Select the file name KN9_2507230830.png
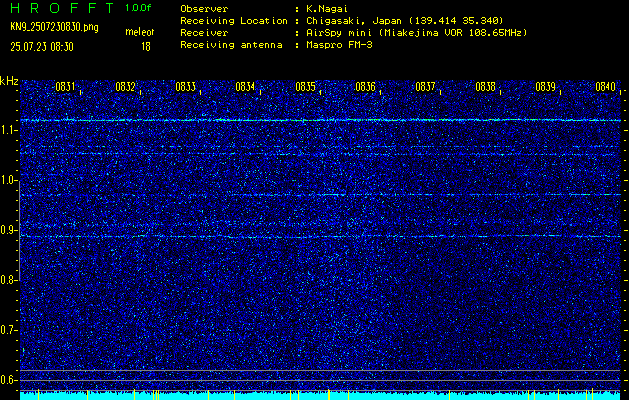Viewport: 629px width, 400px height. coord(54,27)
